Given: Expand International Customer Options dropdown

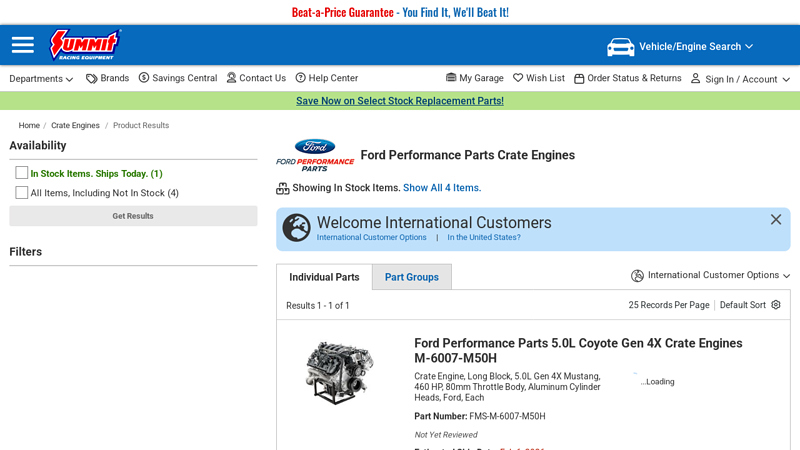Looking at the screenshot, I should pyautogui.click(x=719, y=275).
